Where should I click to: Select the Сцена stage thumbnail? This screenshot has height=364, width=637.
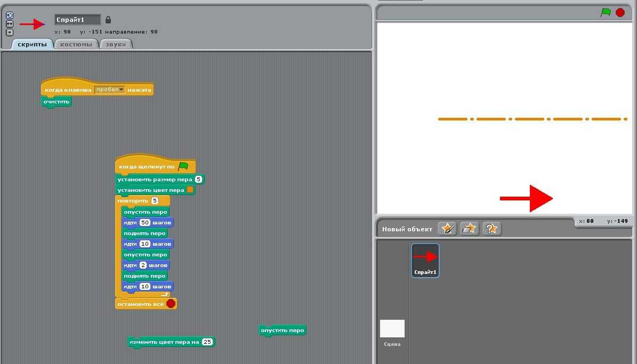392,329
